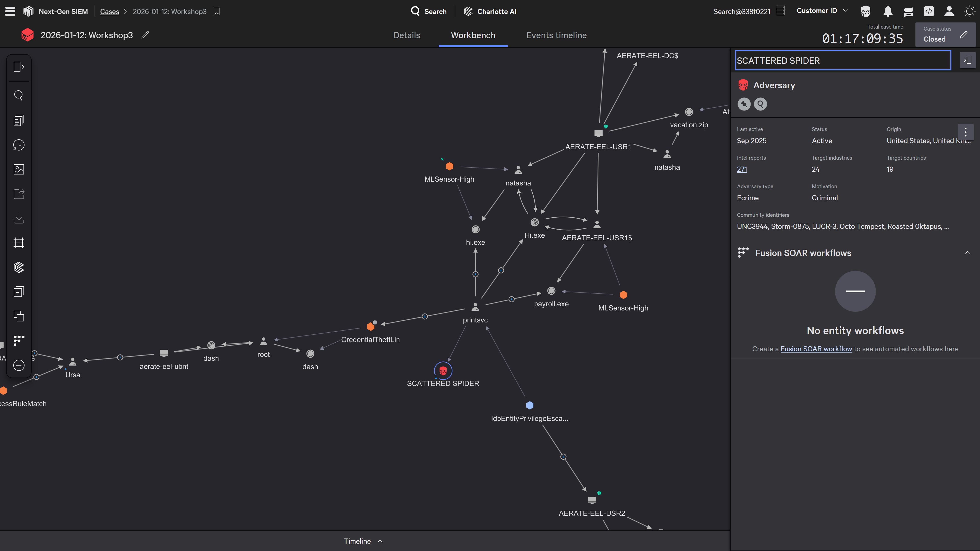The width and height of the screenshot is (980, 551).
Task: Open the image snapshot tool in sidebar
Action: point(19,169)
